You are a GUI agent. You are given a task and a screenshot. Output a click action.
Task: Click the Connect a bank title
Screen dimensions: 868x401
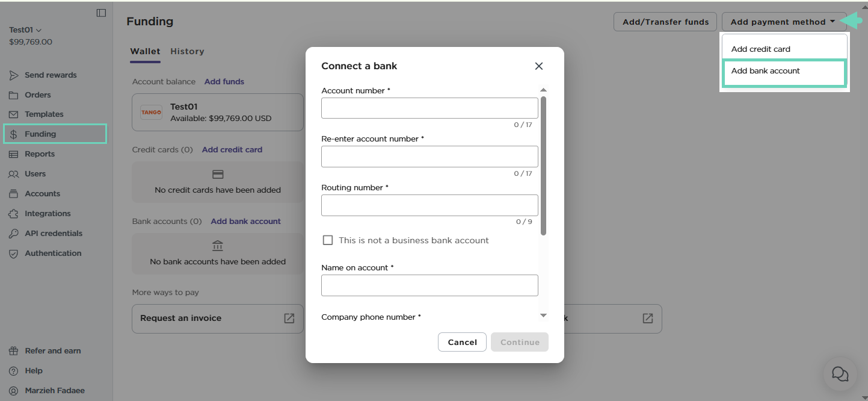(x=359, y=66)
